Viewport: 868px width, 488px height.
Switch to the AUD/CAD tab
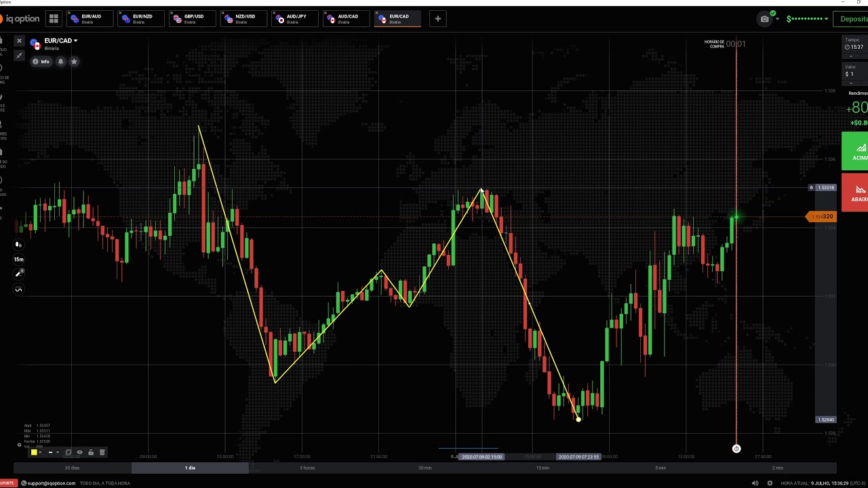[347, 19]
